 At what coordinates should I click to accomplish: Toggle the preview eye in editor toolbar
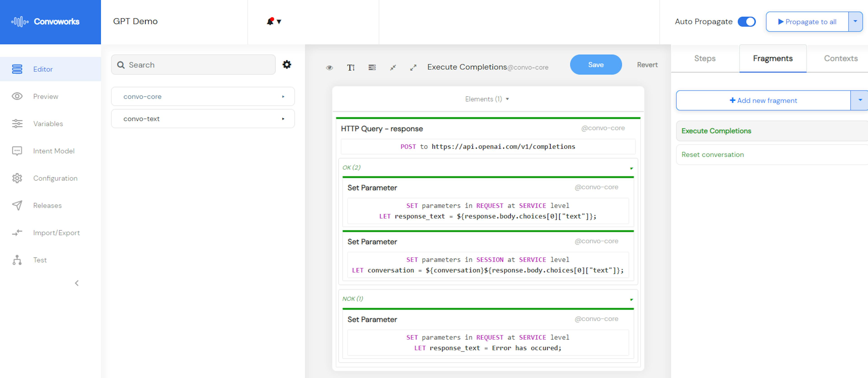click(x=330, y=68)
